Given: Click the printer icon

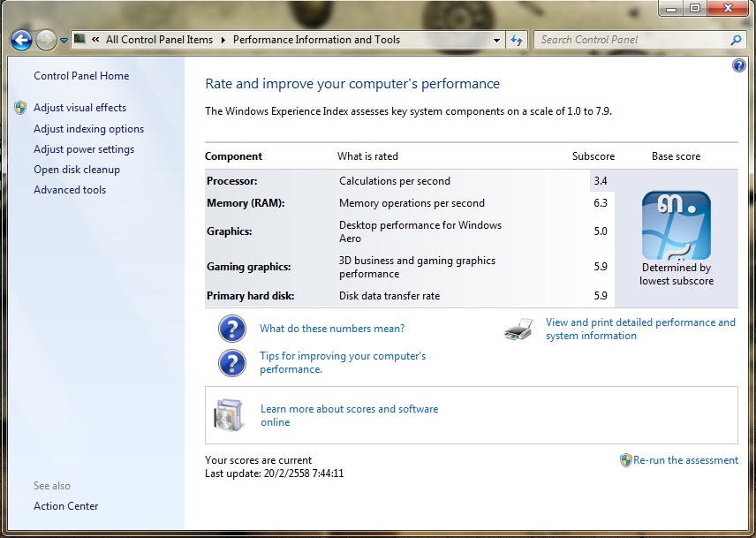Looking at the screenshot, I should [518, 330].
